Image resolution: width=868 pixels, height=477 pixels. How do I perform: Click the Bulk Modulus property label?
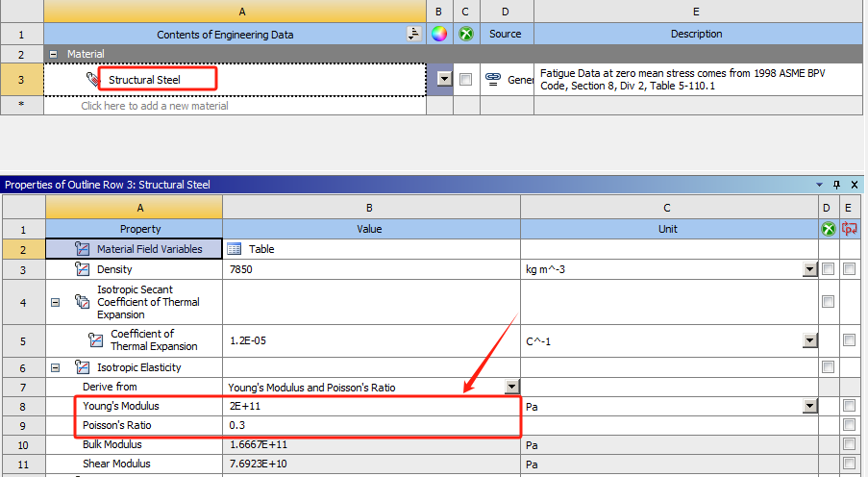(x=112, y=444)
